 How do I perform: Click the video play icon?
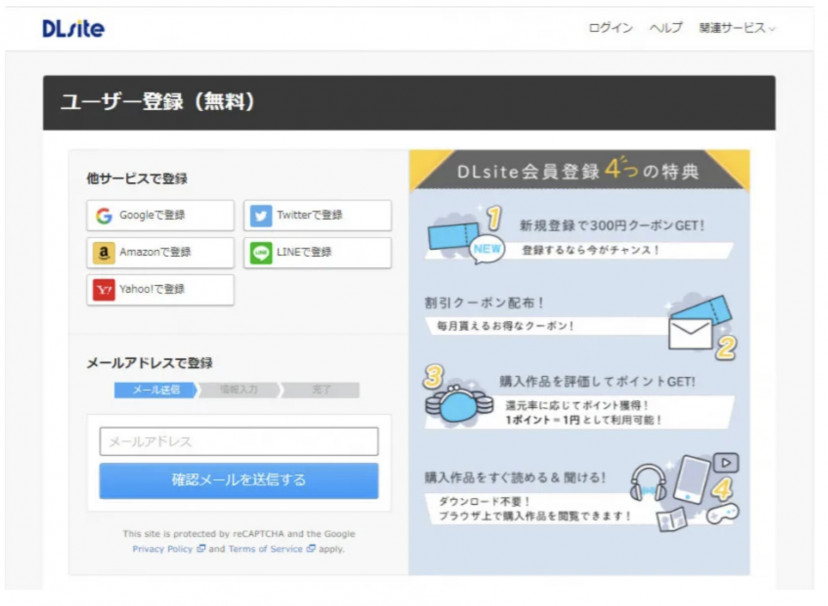point(726,463)
